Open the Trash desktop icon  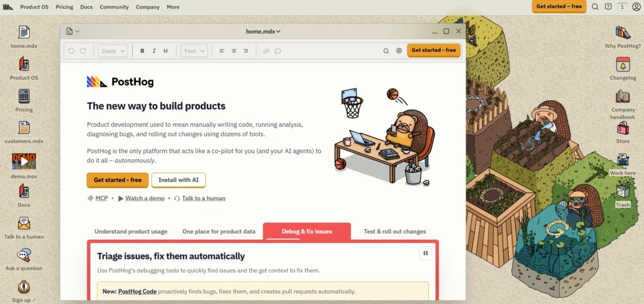[x=623, y=192]
